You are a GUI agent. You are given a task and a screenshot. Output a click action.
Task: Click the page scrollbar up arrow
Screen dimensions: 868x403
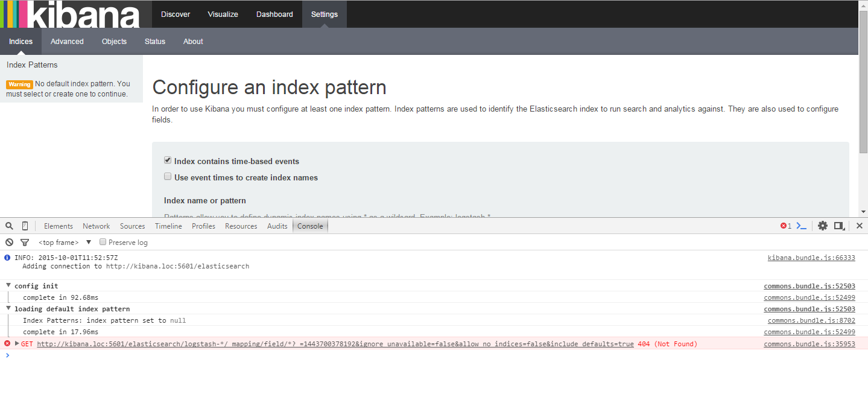point(863,5)
